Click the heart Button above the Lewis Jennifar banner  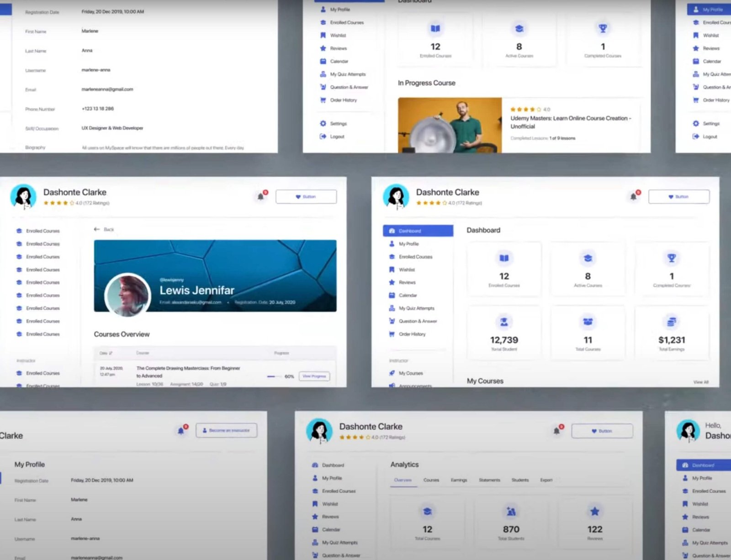pos(306,197)
